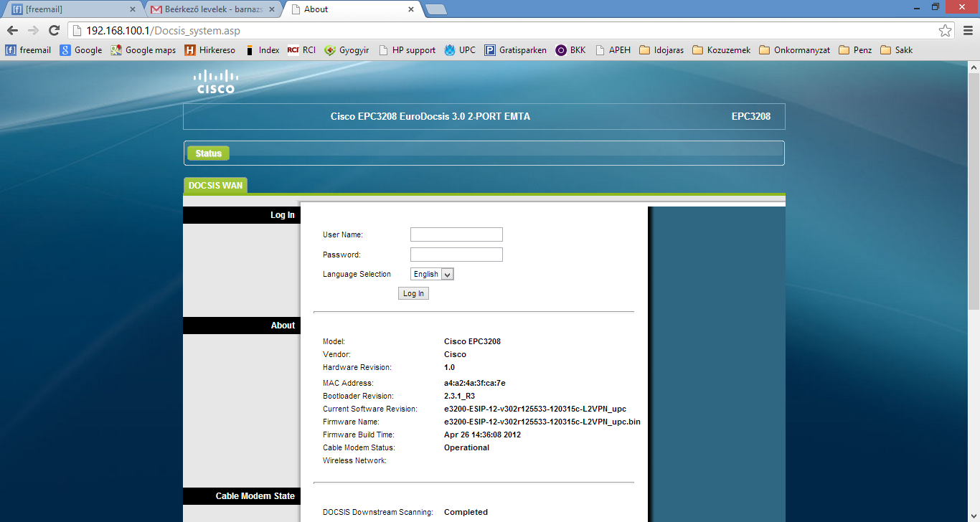The image size is (980, 522).
Task: Open the UPC bookmark
Action: (460, 50)
